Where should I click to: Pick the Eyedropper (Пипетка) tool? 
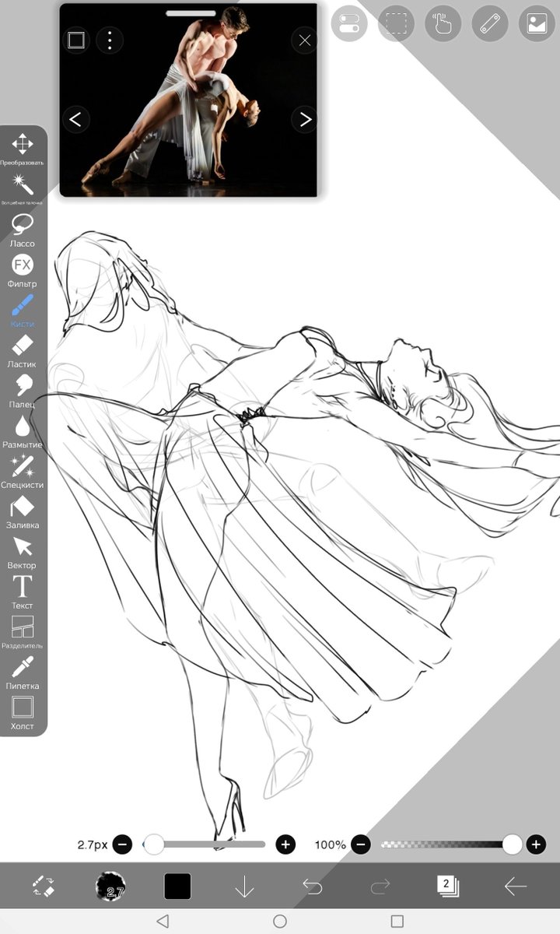pyautogui.click(x=23, y=672)
